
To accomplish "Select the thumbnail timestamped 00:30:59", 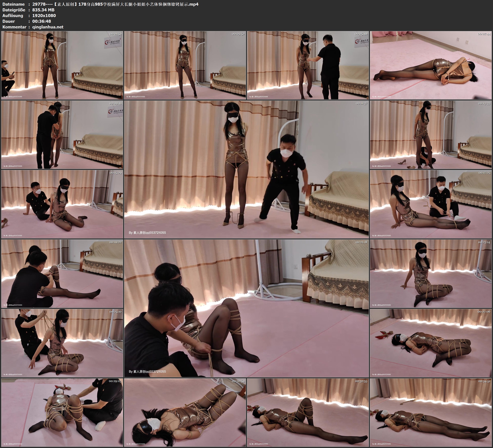I will pyautogui.click(x=185, y=412).
